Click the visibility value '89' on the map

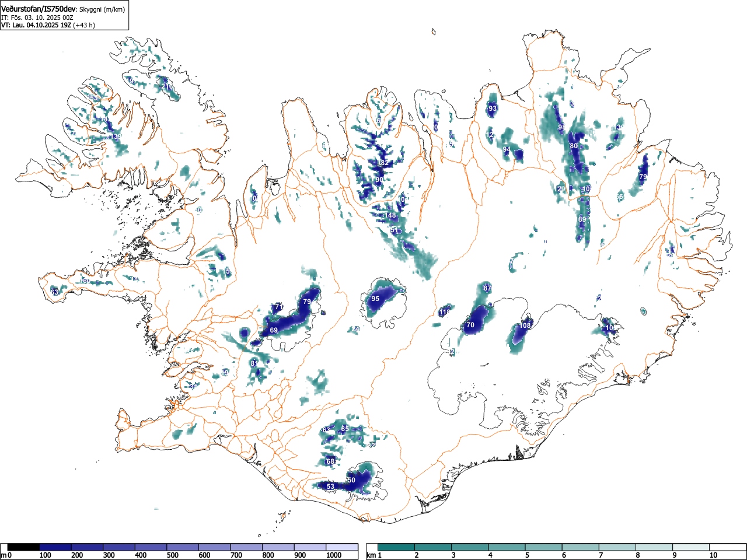pos(582,219)
